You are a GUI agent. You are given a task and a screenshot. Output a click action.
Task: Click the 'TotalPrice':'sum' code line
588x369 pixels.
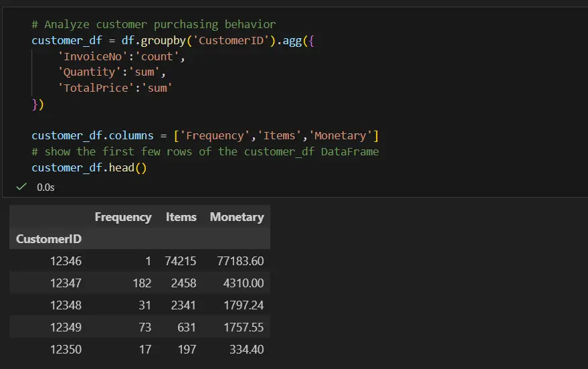coord(115,88)
